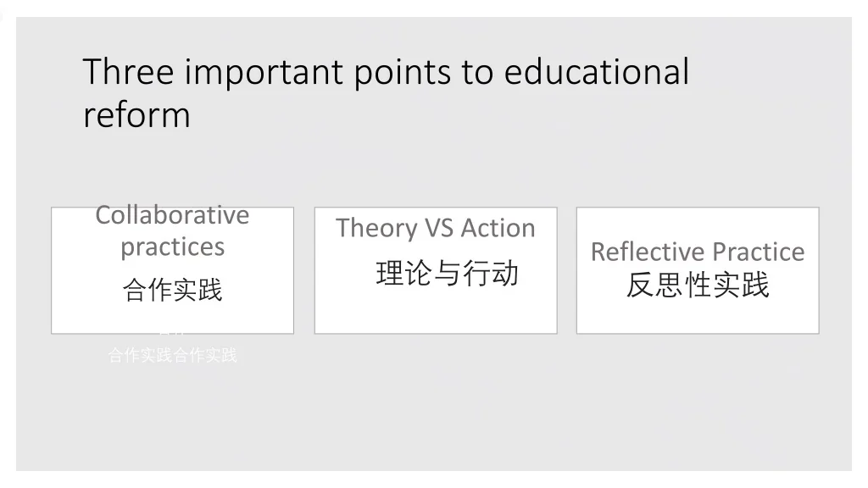Click the faint white 合作实践合作实践 text below the box
This screenshot has height=488, width=868.
pyautogui.click(x=173, y=355)
